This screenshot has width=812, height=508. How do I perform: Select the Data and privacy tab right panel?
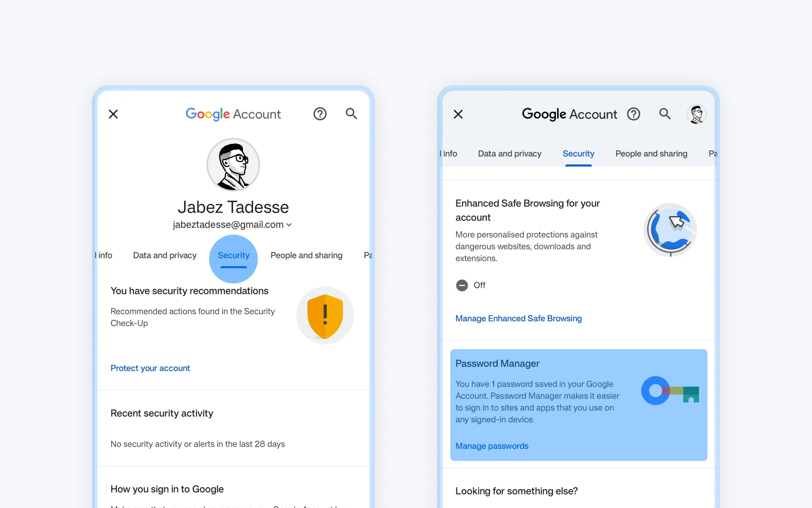510,153
